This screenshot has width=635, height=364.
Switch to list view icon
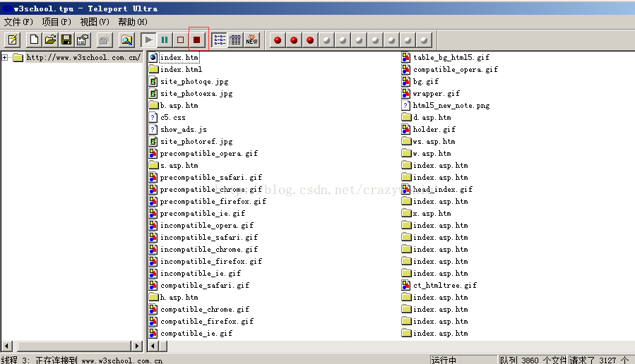pyautogui.click(x=220, y=40)
